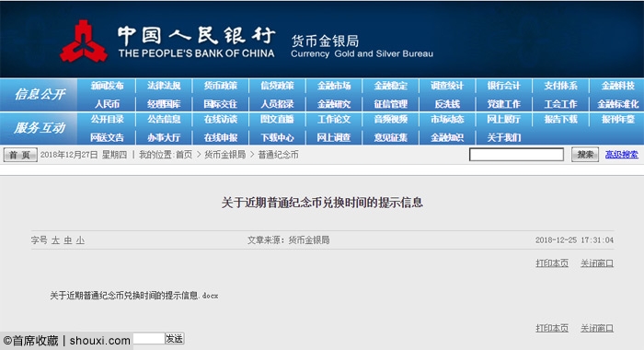Viewport: 644px width, 350px height.
Task: Navigate to 意见征集
Action: point(391,137)
